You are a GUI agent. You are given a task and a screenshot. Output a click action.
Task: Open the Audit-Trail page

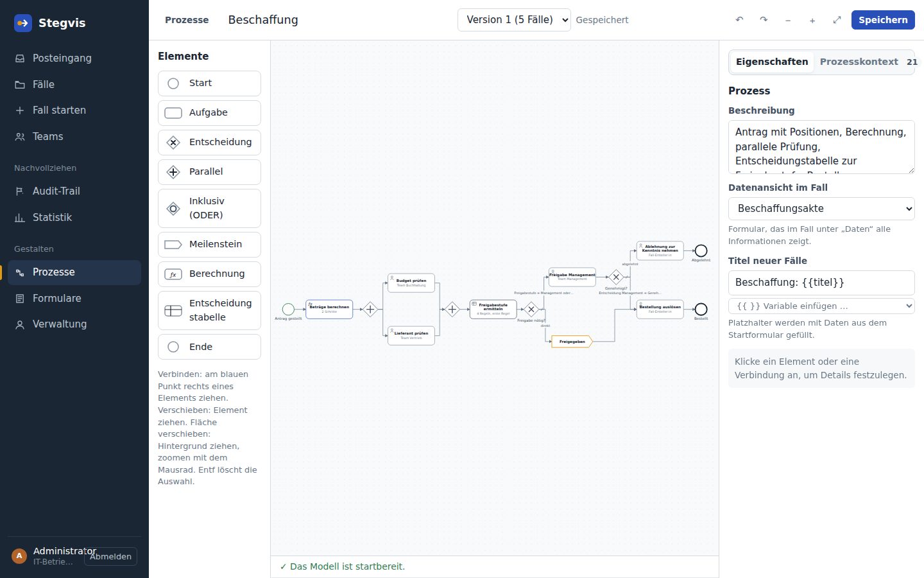click(74, 191)
